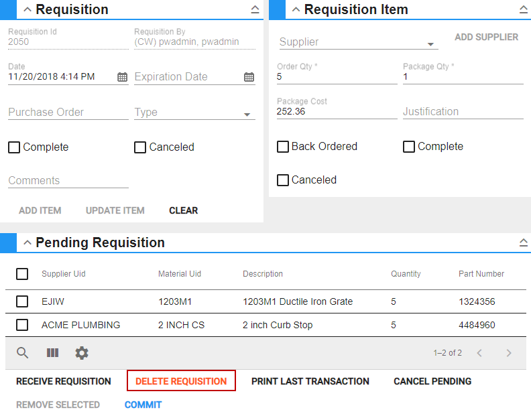
Task: Click into the Package Cost field
Action: point(337,112)
